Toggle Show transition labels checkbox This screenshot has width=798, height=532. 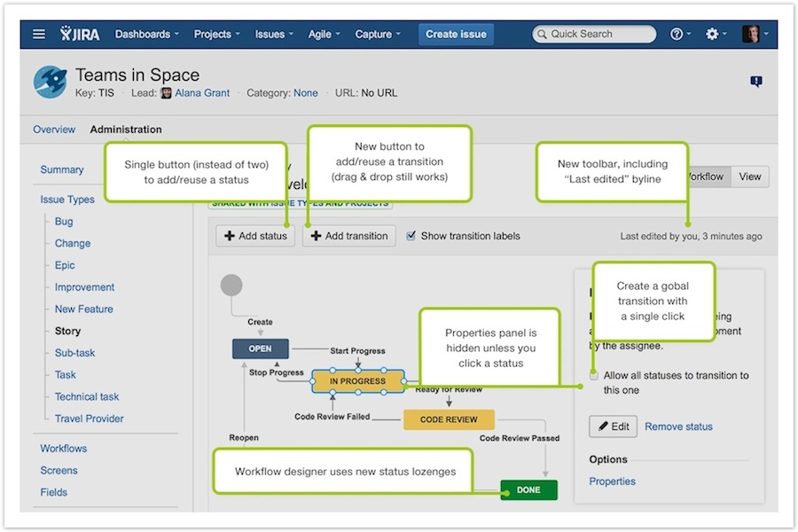tap(411, 236)
